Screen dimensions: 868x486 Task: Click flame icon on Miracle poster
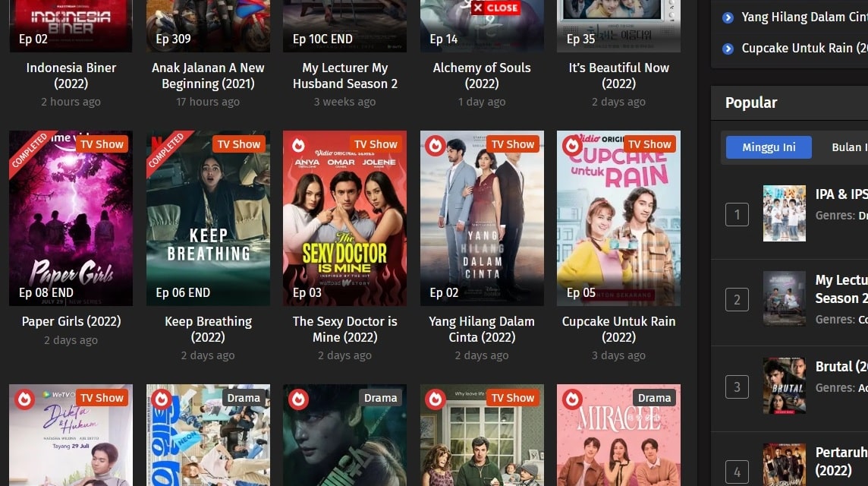click(x=572, y=399)
